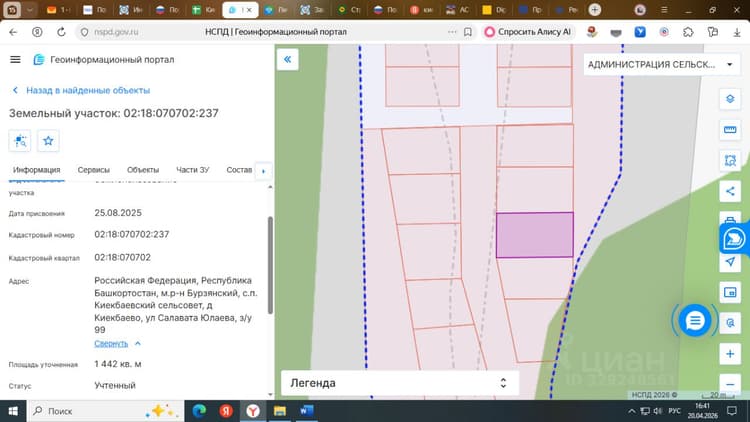The width and height of the screenshot is (750, 422).
Task: Show hidden system tray icons
Action: pyautogui.click(x=631, y=411)
